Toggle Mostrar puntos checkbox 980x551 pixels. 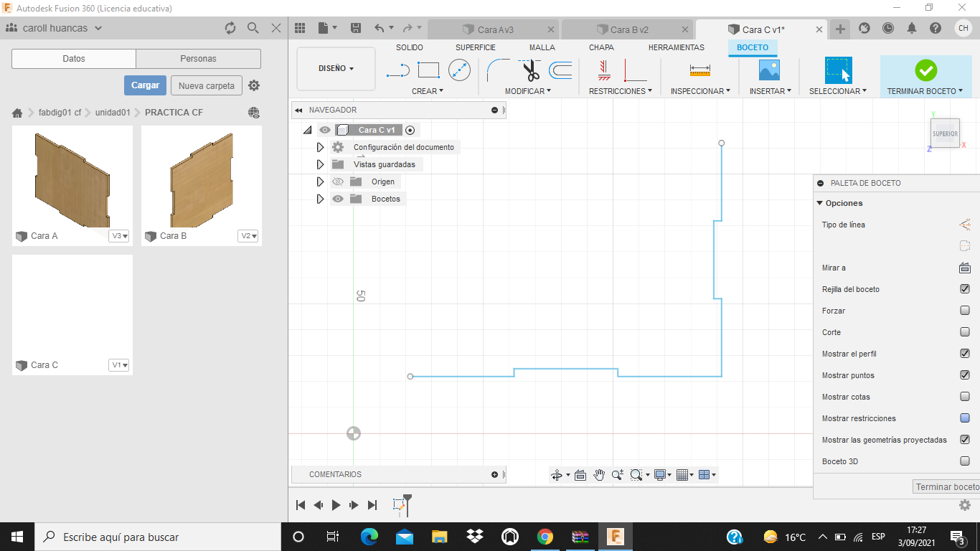965,375
